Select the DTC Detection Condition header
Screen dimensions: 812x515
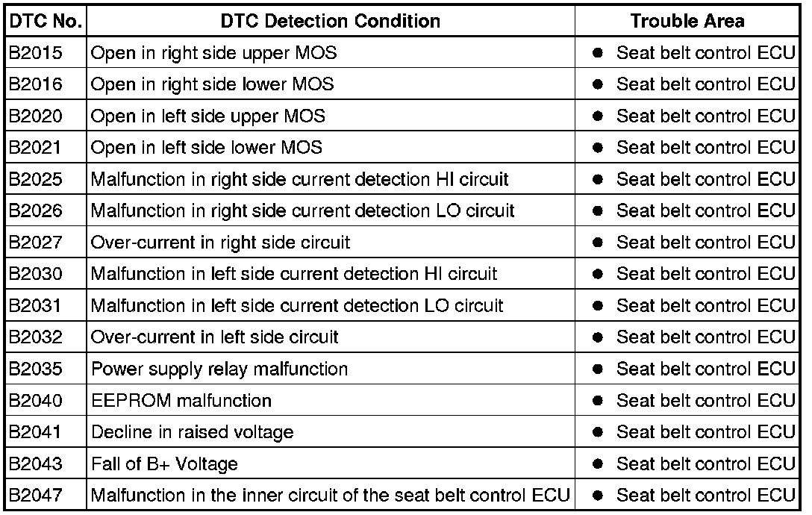click(x=331, y=21)
